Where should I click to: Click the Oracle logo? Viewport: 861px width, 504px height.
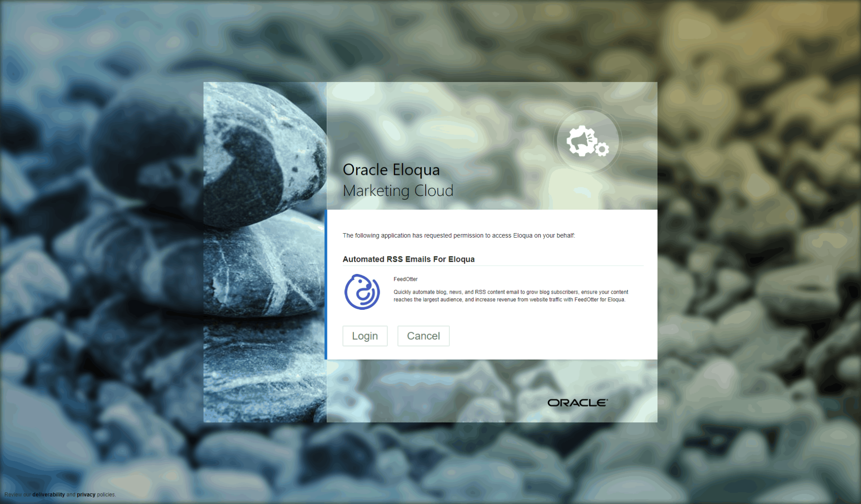(577, 403)
